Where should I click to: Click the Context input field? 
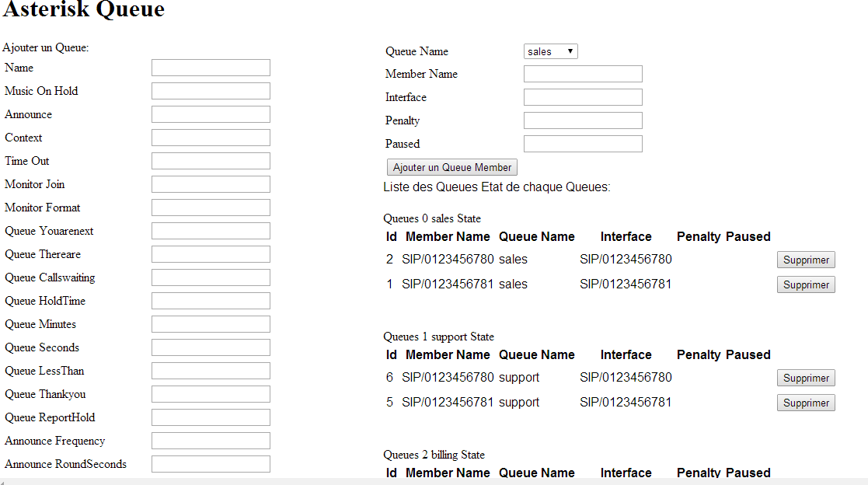coord(211,138)
